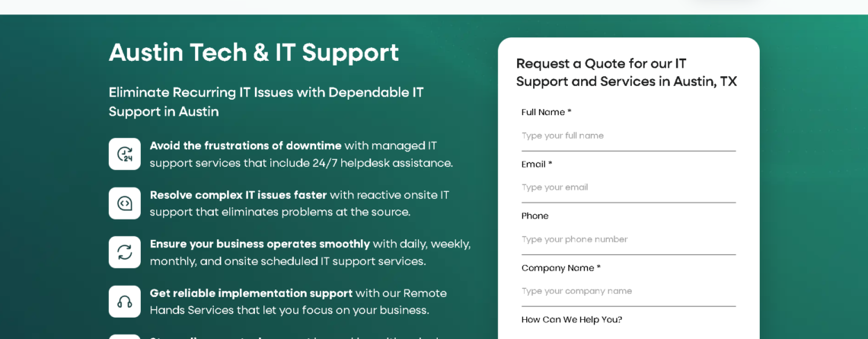Click 'Resolve complex IT issues faster' text
Viewport: 868px width, 339px height.
pyautogui.click(x=238, y=195)
